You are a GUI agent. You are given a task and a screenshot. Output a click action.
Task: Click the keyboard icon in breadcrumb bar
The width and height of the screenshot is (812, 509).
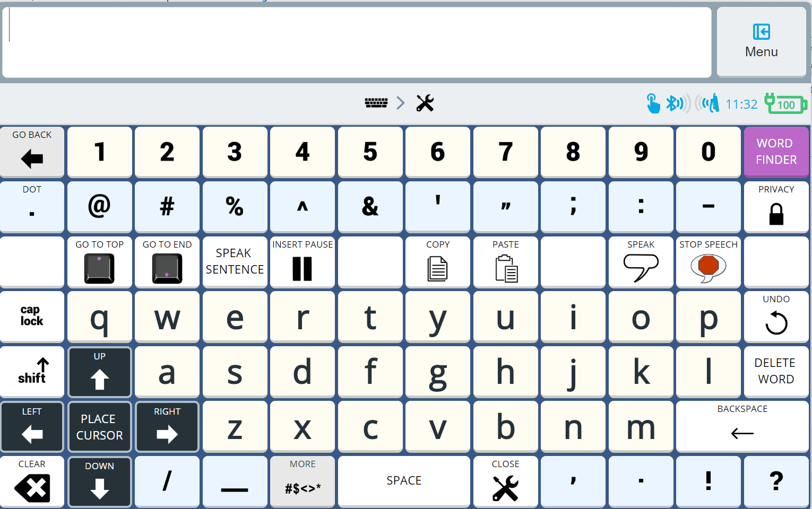(376, 103)
